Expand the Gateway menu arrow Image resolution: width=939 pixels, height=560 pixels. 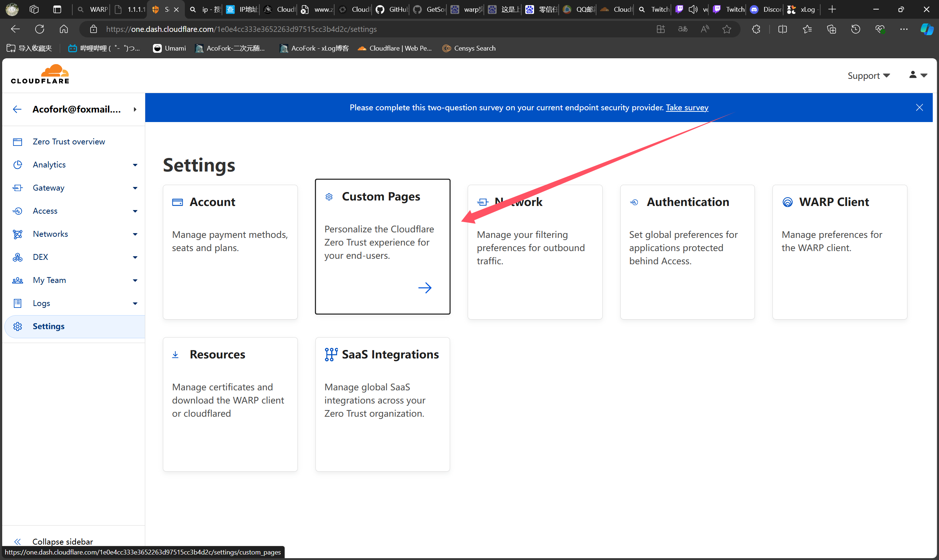[135, 188]
